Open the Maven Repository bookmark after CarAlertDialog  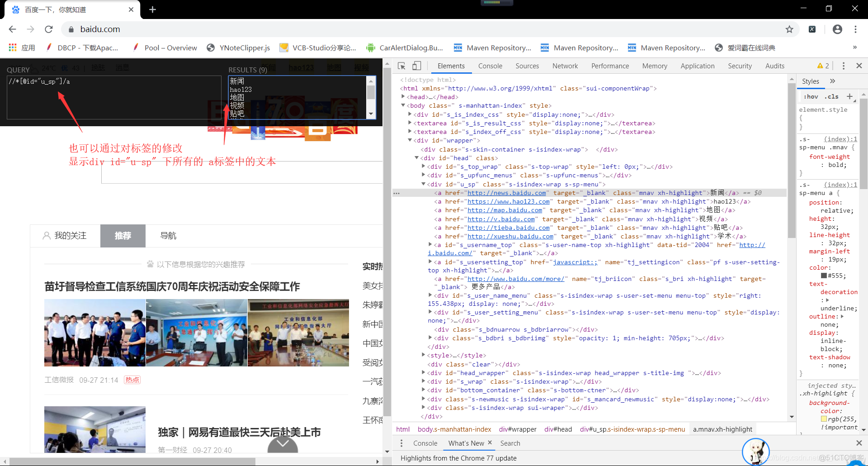click(x=493, y=48)
